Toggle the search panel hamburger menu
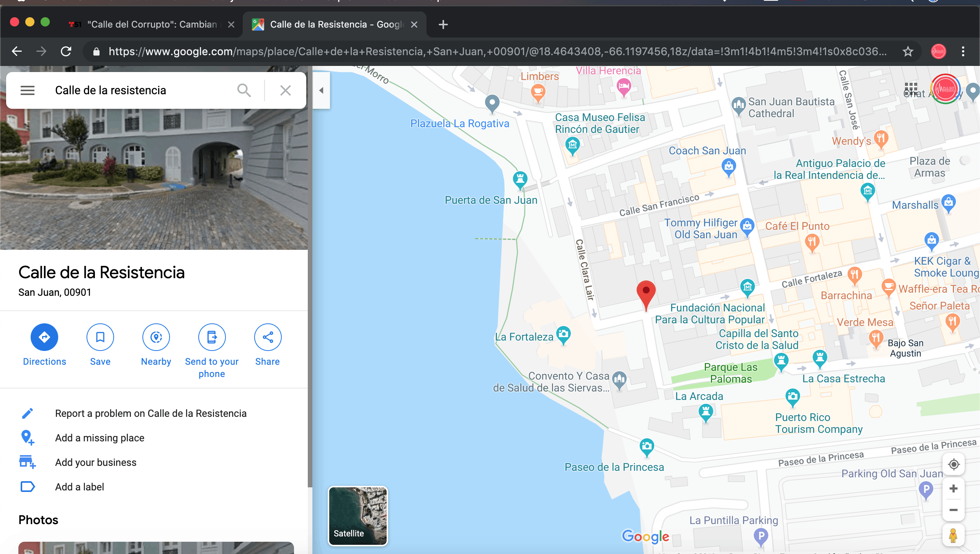 tap(26, 90)
